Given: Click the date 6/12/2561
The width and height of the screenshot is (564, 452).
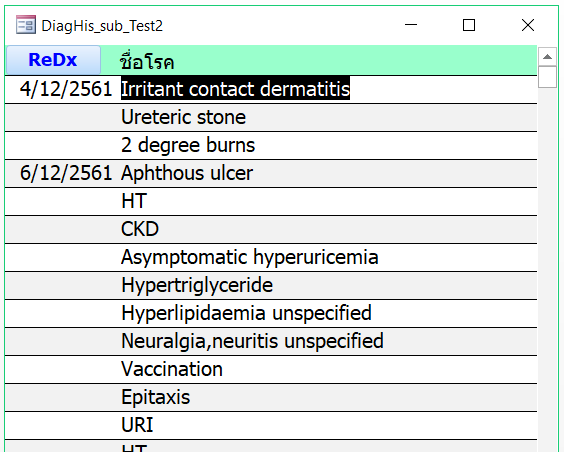Looking at the screenshot, I should click(66, 173).
